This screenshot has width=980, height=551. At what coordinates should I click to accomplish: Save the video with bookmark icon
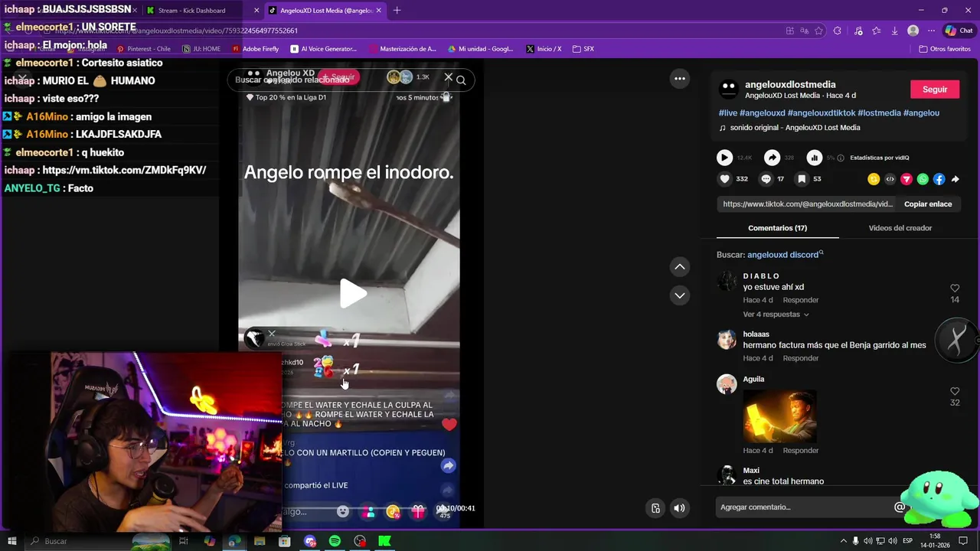tap(802, 179)
